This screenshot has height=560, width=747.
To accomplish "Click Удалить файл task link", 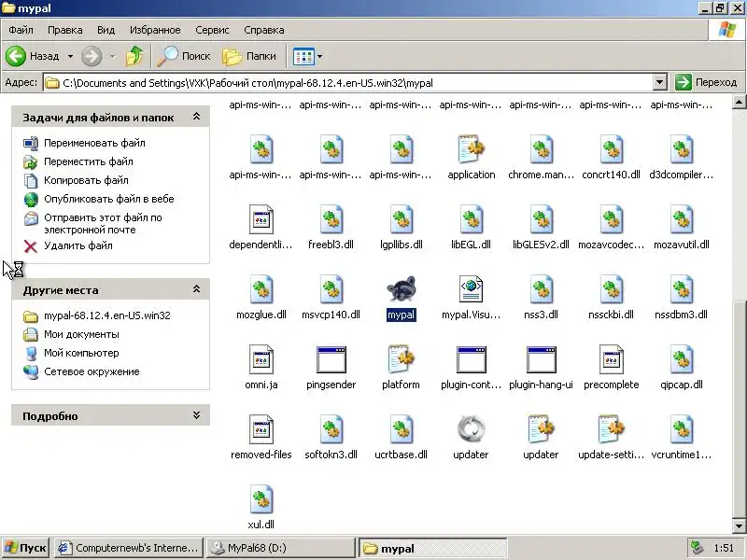I will (x=78, y=245).
